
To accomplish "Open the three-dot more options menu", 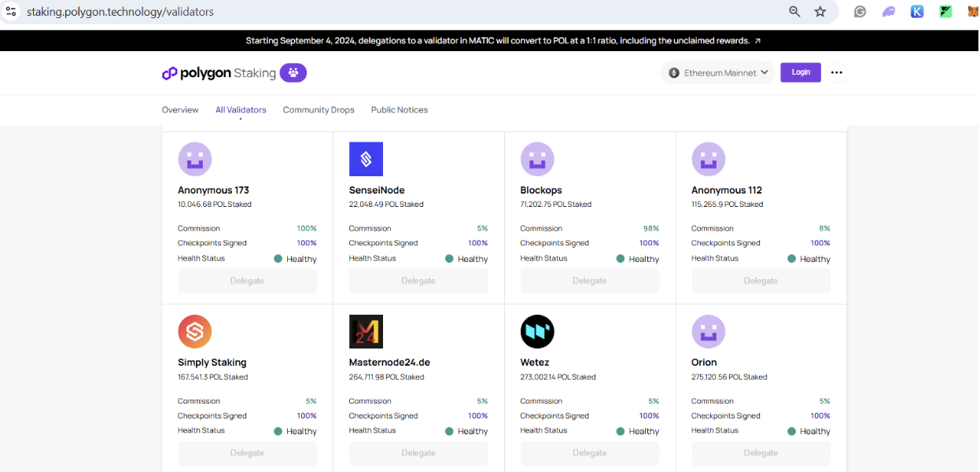I will 836,72.
